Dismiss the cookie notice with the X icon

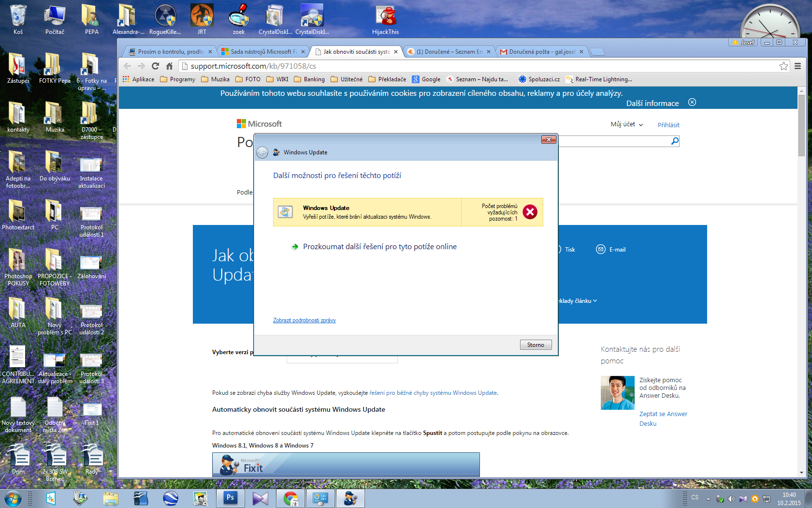click(692, 103)
